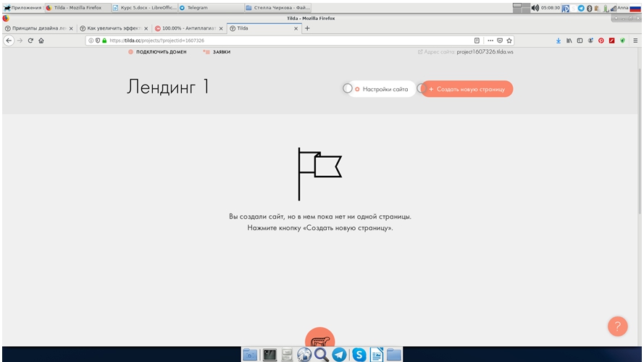Screen dimensions: 644x362
Task: Open Telegram from the dock
Action: pos(339,354)
